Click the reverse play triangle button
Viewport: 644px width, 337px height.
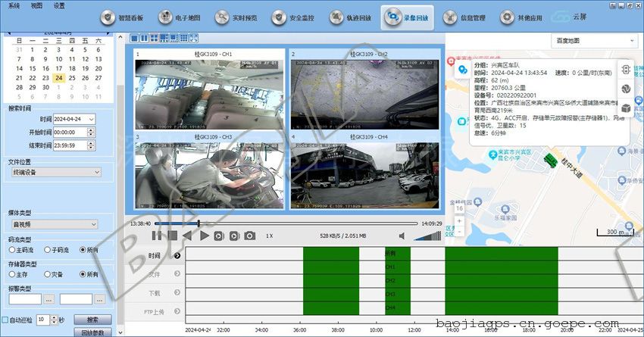(187, 236)
